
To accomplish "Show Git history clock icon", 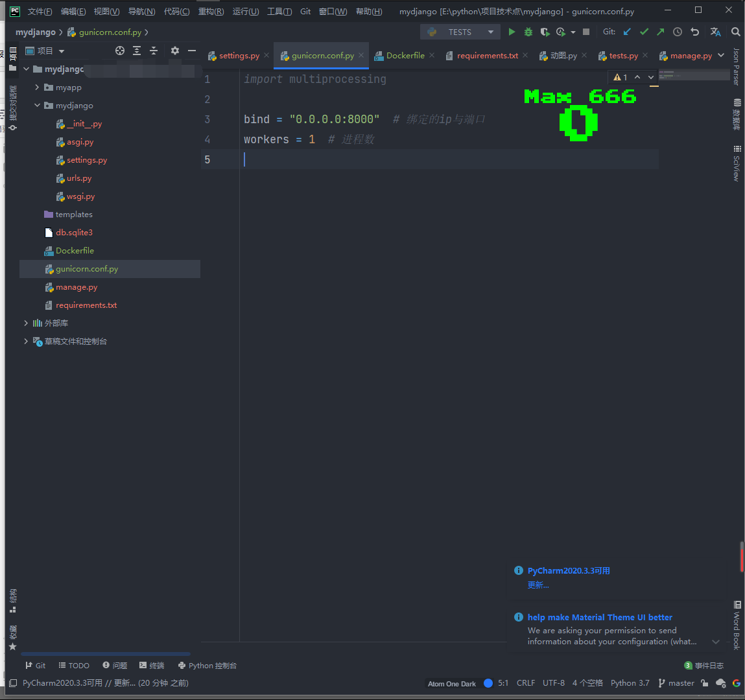I will (x=677, y=32).
